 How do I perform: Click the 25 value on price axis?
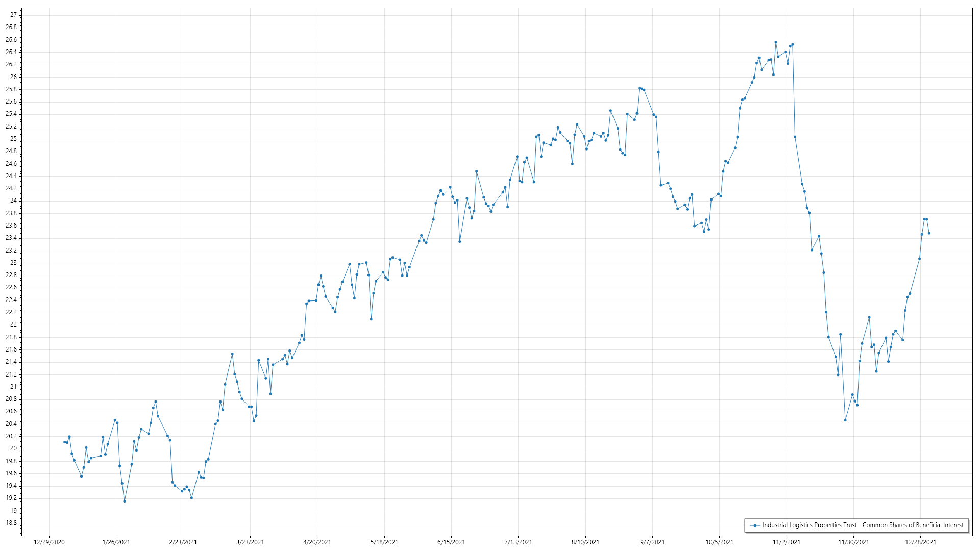pos(13,139)
